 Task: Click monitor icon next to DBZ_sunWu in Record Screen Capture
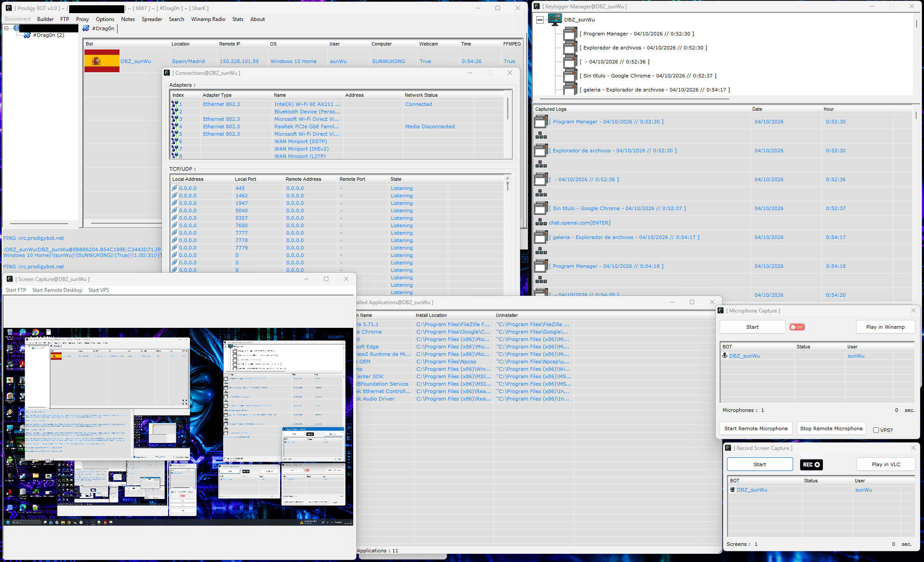[732, 489]
